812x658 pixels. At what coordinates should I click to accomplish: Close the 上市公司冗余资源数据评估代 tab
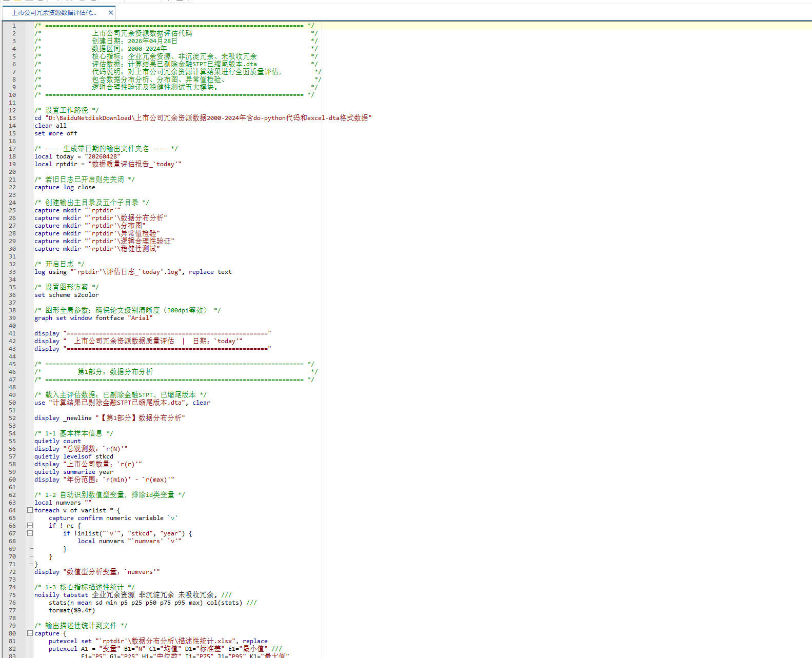(110, 13)
